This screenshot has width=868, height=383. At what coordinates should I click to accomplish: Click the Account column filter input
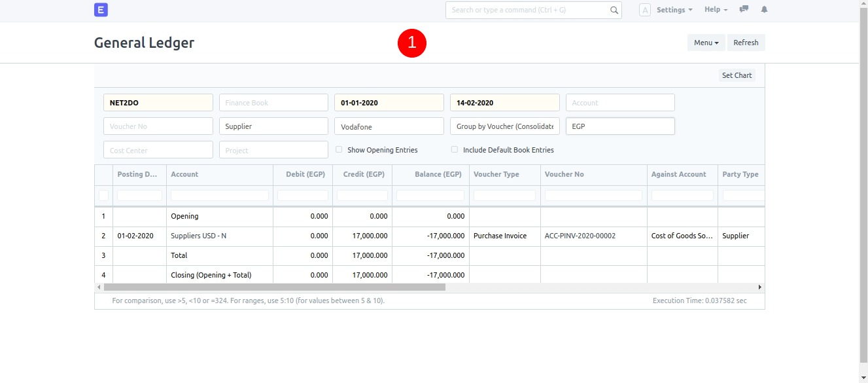tap(220, 195)
